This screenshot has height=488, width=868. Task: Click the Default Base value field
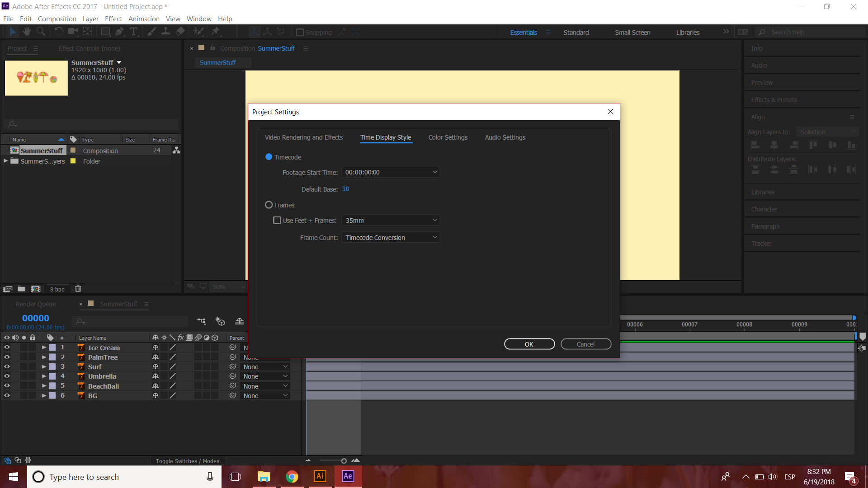click(x=346, y=189)
